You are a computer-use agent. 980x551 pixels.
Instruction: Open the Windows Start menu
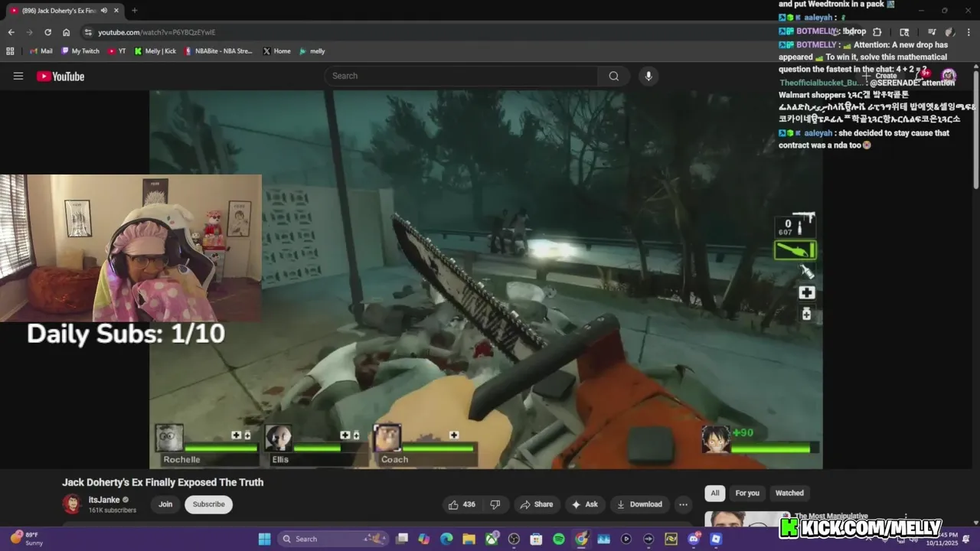click(264, 539)
